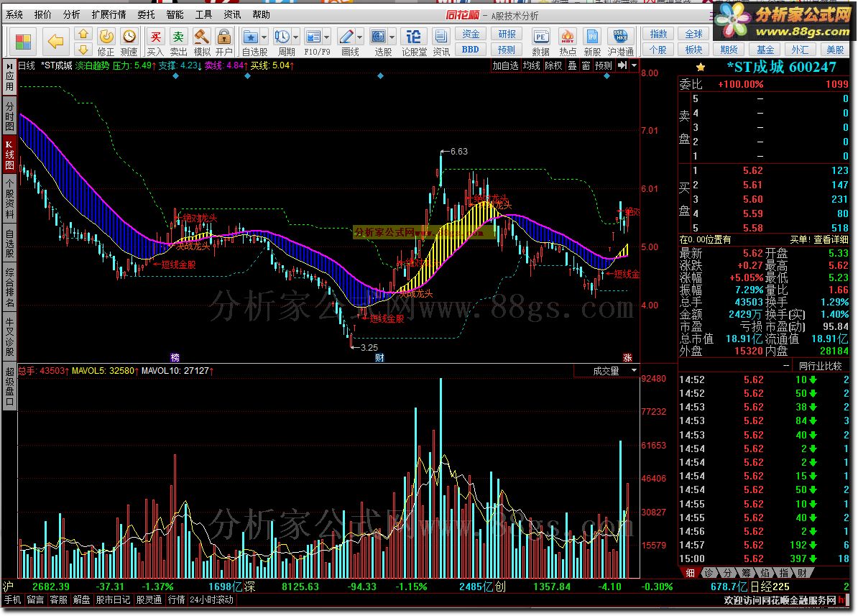Image resolution: width=858 pixels, height=616 pixels.
Task: Click the 资金 button
Action: click(x=471, y=34)
